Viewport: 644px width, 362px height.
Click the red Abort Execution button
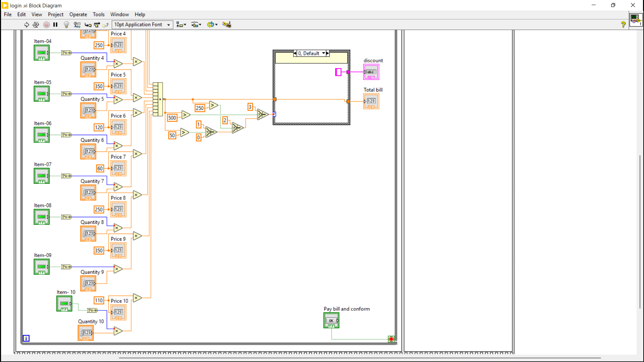(x=46, y=24)
